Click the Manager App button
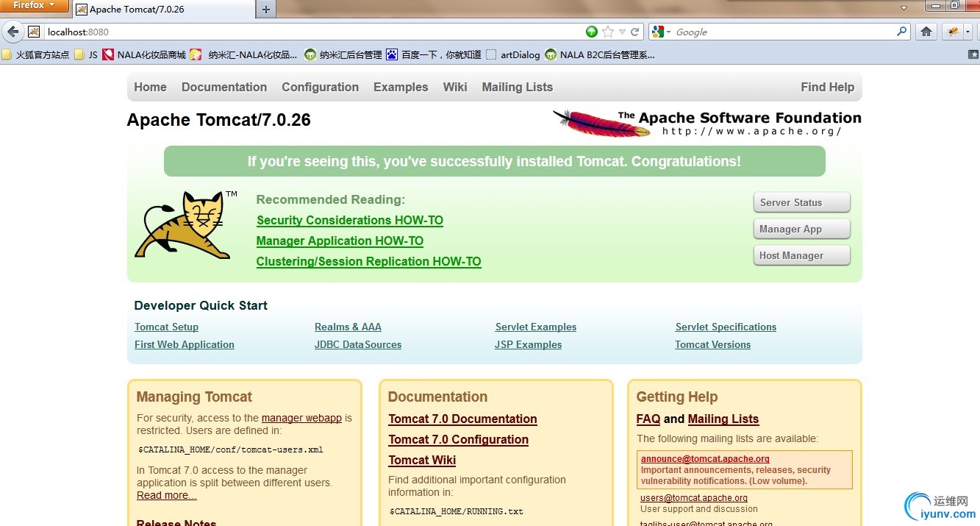This screenshot has width=980, height=526. coord(802,229)
